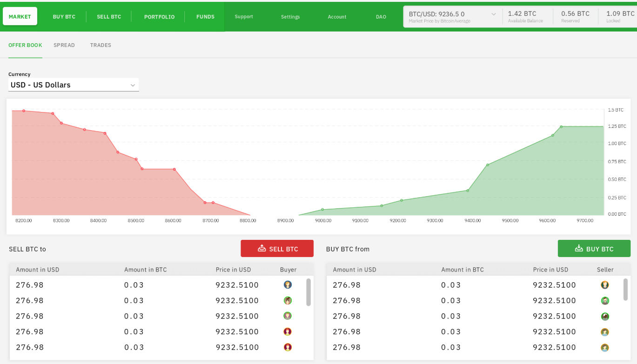Click the SELL BTC to heading
This screenshot has height=364, width=637.
[x=27, y=249]
